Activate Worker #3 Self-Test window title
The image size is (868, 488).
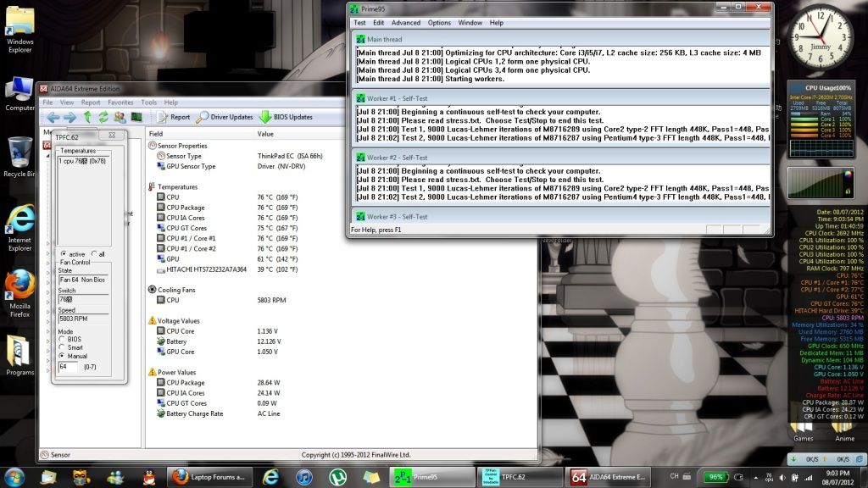561,217
